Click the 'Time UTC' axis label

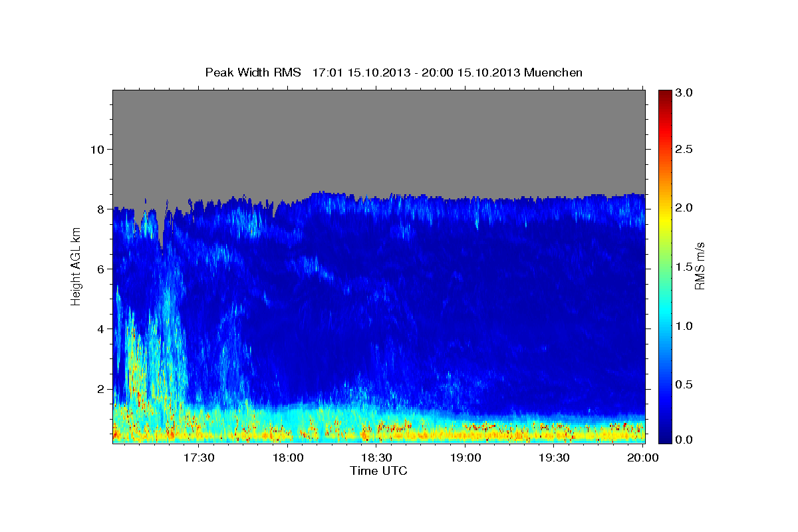point(378,471)
